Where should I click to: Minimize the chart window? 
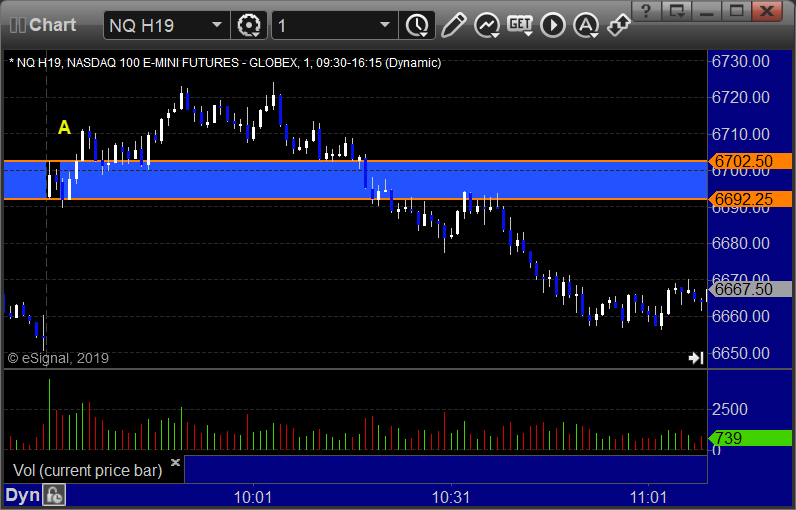[x=707, y=10]
